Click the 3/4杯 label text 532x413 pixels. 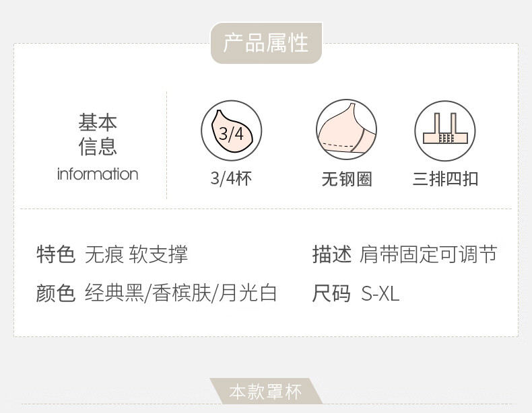pos(231,178)
